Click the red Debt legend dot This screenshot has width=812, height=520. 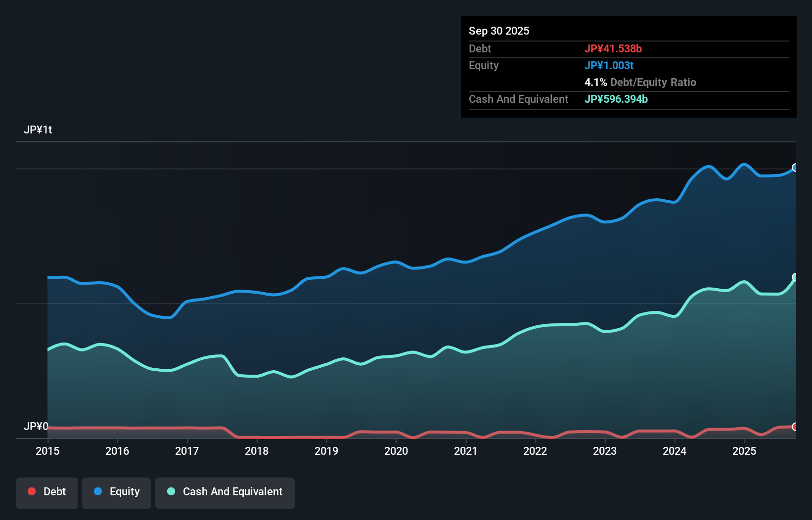32,491
